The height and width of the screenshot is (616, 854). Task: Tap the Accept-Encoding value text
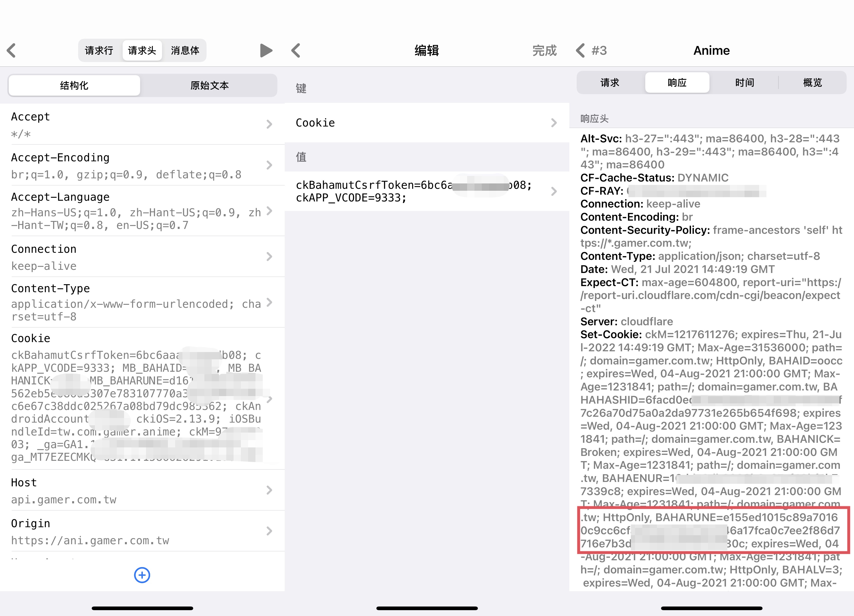click(126, 175)
